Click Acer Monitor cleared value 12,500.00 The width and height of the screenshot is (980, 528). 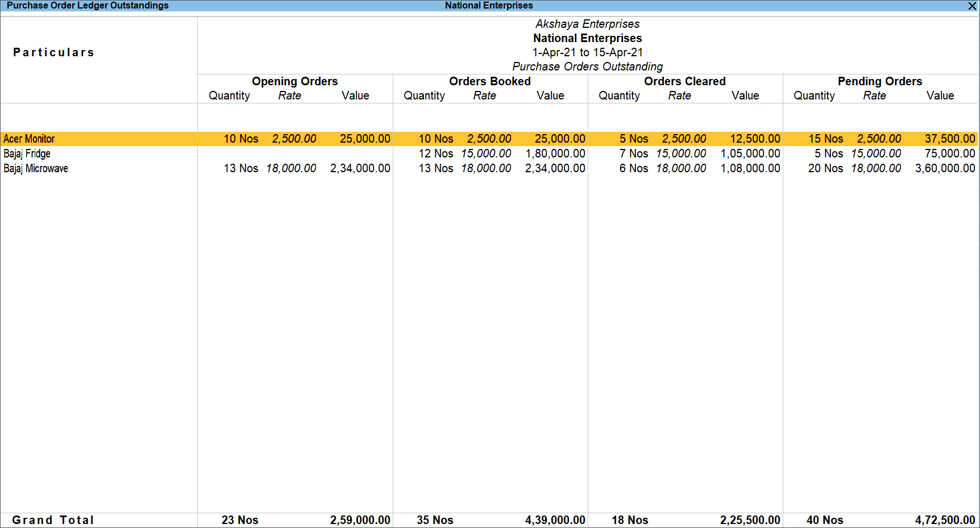[755, 139]
